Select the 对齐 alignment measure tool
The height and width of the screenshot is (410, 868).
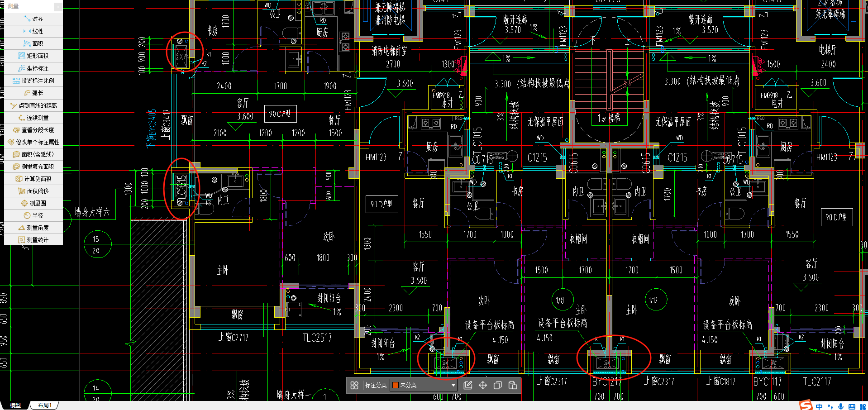click(33, 19)
